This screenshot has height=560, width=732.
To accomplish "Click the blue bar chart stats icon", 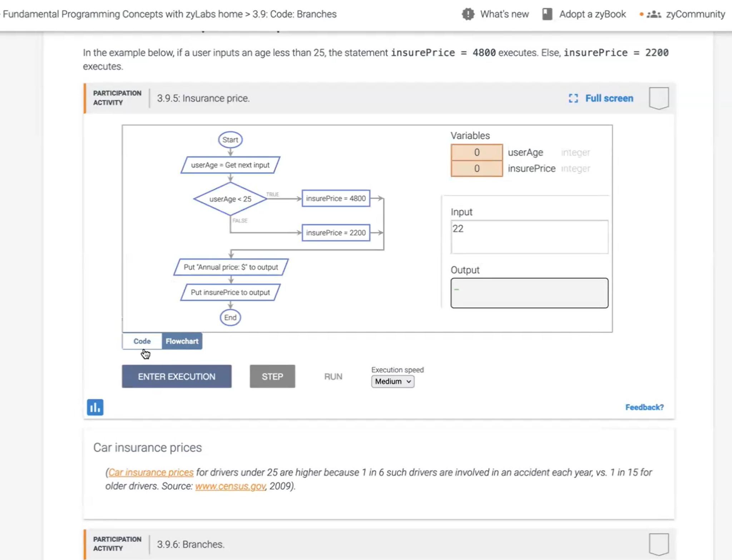I will click(x=95, y=407).
